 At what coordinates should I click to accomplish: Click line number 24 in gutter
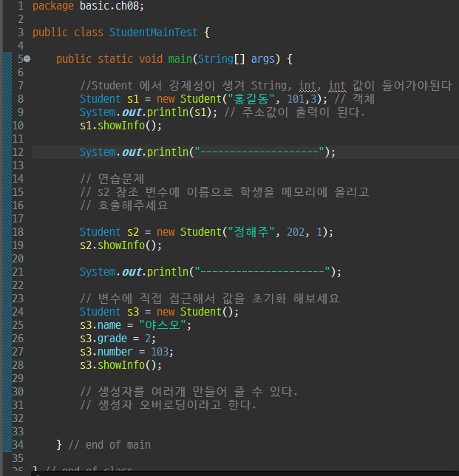tap(18, 312)
